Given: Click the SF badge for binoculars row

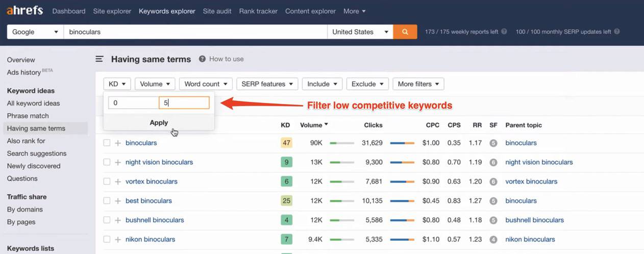Looking at the screenshot, I should click(x=493, y=143).
